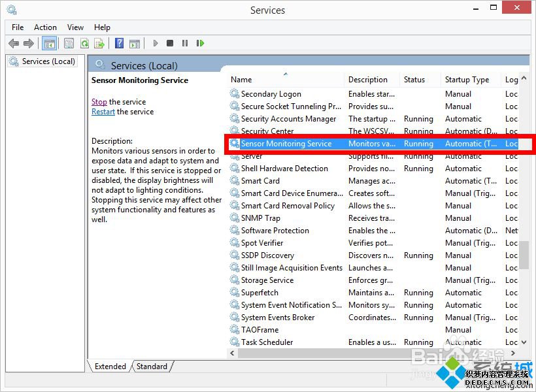Click the vertical scrollbar up arrow

click(x=524, y=78)
